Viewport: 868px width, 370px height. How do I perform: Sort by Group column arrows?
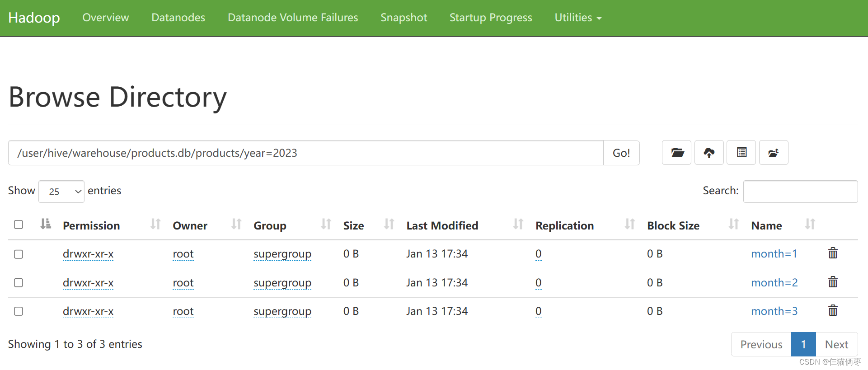pos(326,224)
